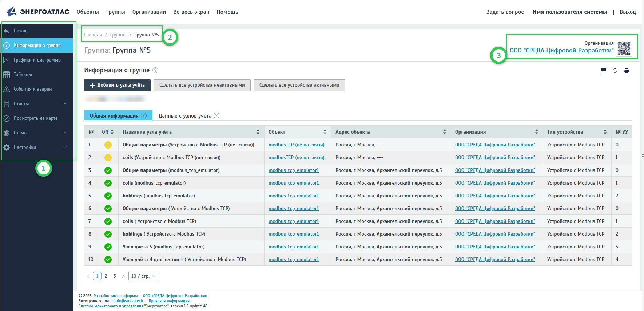Click Задать вопрос link
The image size is (644, 311).
[505, 12]
